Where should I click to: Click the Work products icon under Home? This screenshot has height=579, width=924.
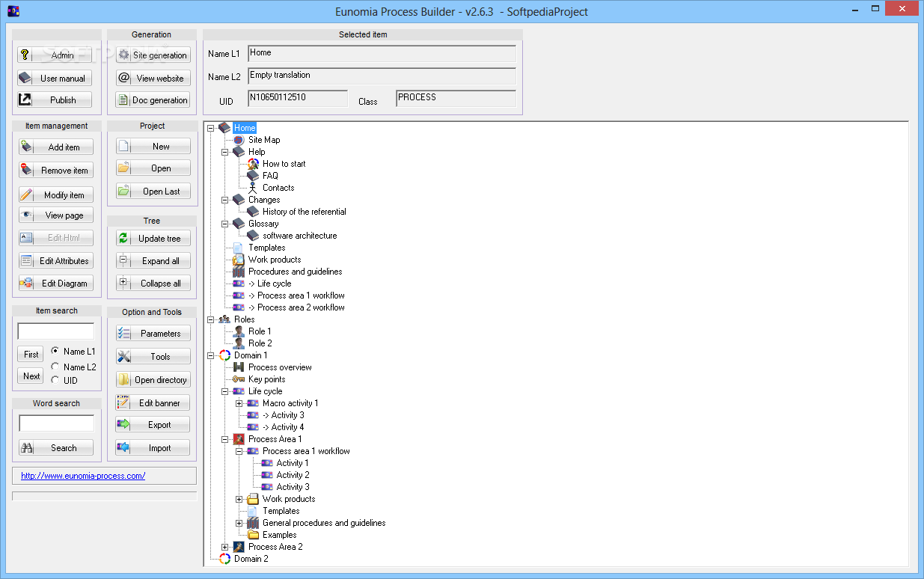(x=239, y=260)
